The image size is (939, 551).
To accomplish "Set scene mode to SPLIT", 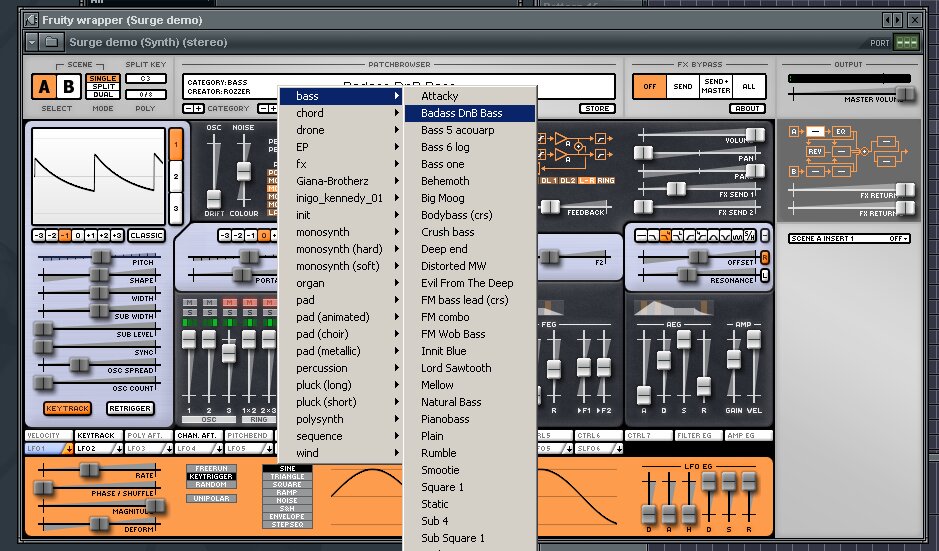I will [103, 88].
